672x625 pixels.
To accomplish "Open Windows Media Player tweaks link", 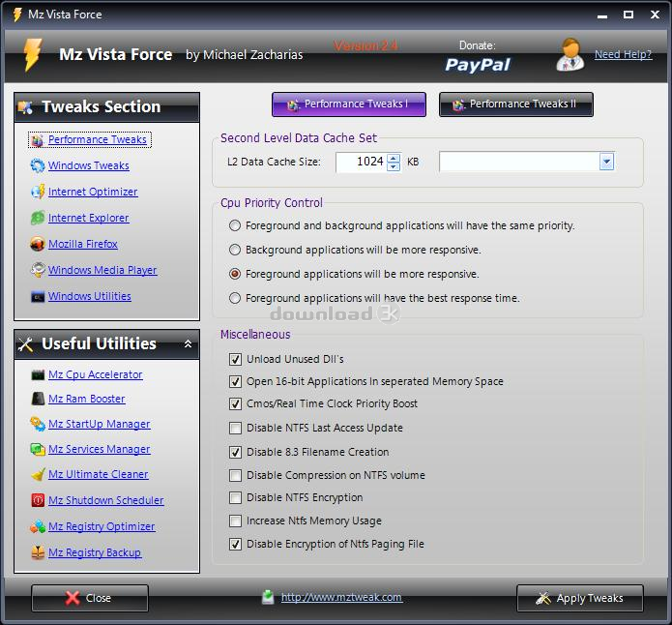I will 102,270.
